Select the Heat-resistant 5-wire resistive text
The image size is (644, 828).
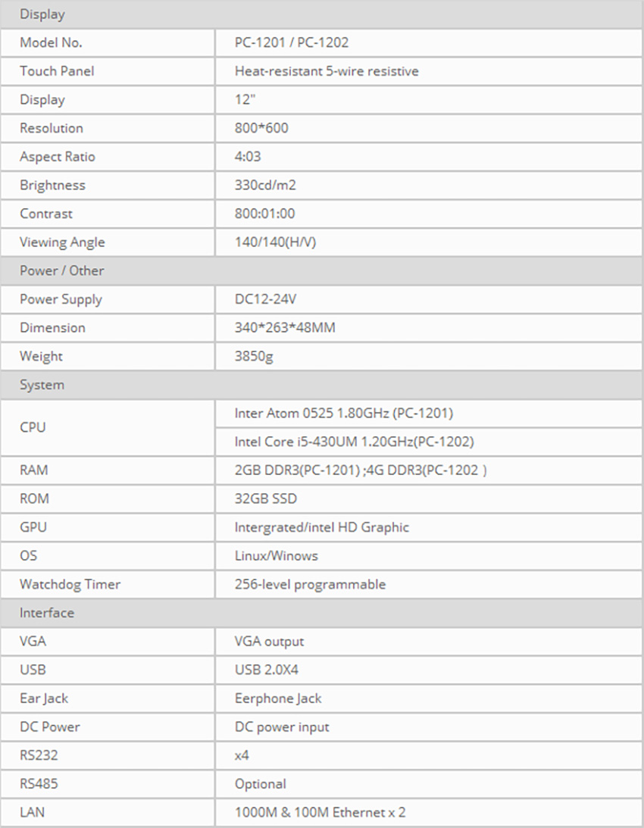pos(327,71)
